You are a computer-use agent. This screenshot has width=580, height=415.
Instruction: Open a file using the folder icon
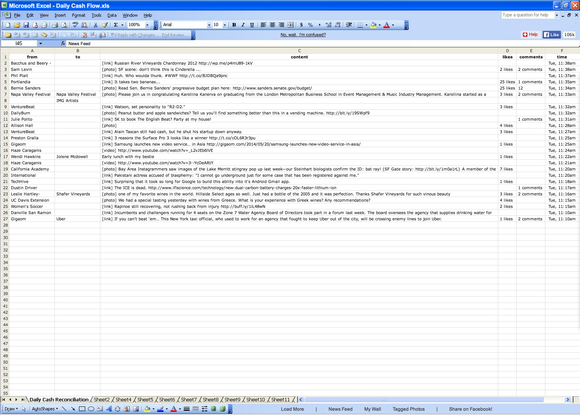(17, 25)
